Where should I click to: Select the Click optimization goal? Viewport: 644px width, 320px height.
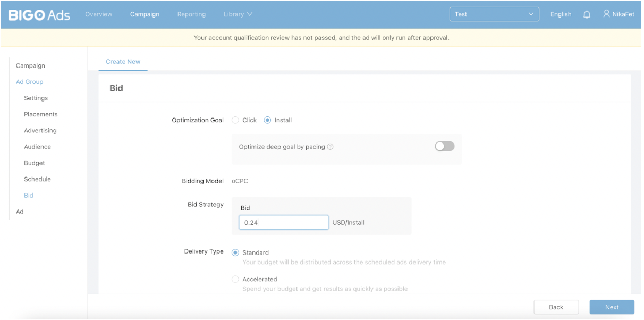[x=235, y=120]
